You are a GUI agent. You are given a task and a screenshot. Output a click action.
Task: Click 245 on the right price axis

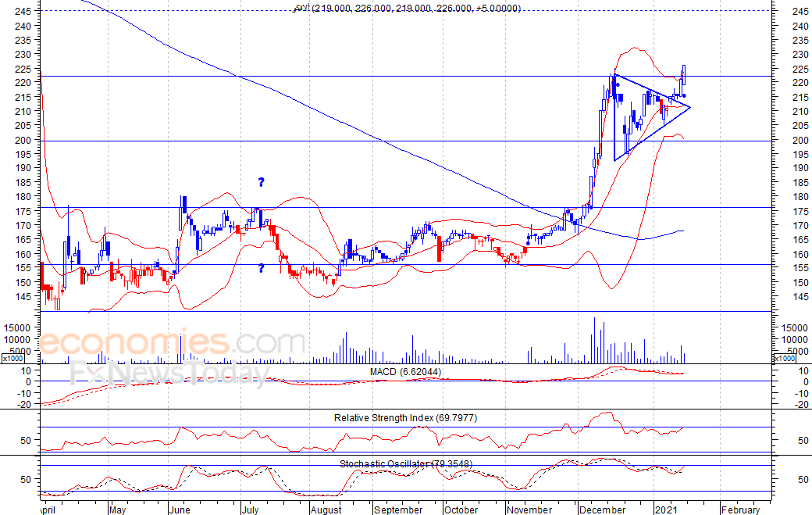800,11
